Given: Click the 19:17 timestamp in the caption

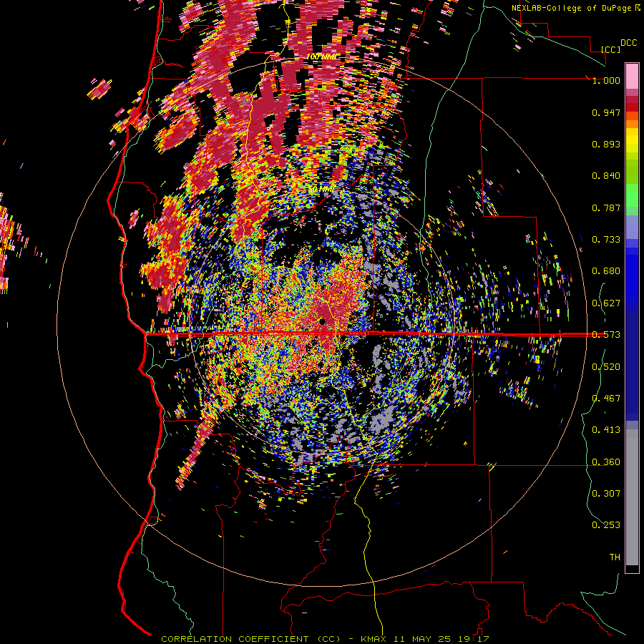Looking at the screenshot, I should coord(473,639).
